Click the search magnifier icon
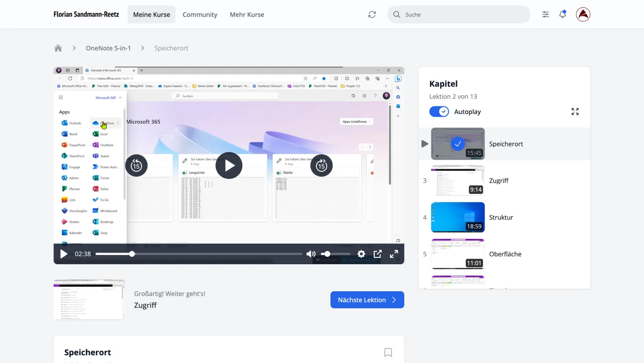The image size is (644, 363). [x=397, y=15]
